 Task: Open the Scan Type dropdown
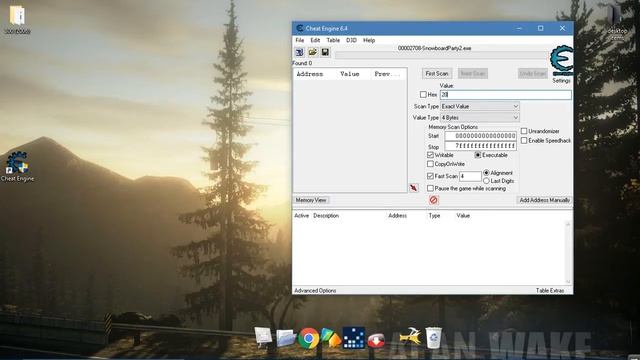point(480,106)
